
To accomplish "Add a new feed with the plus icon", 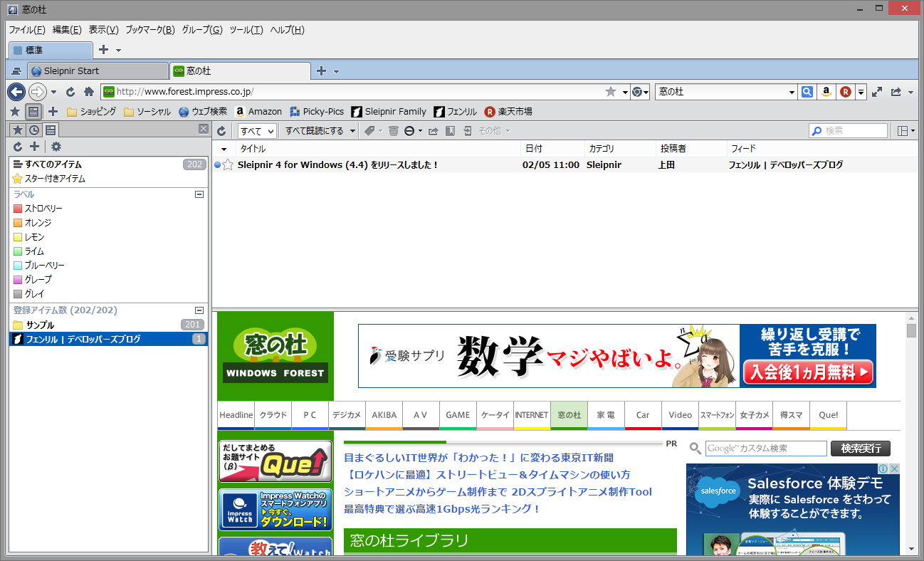I will (33, 147).
